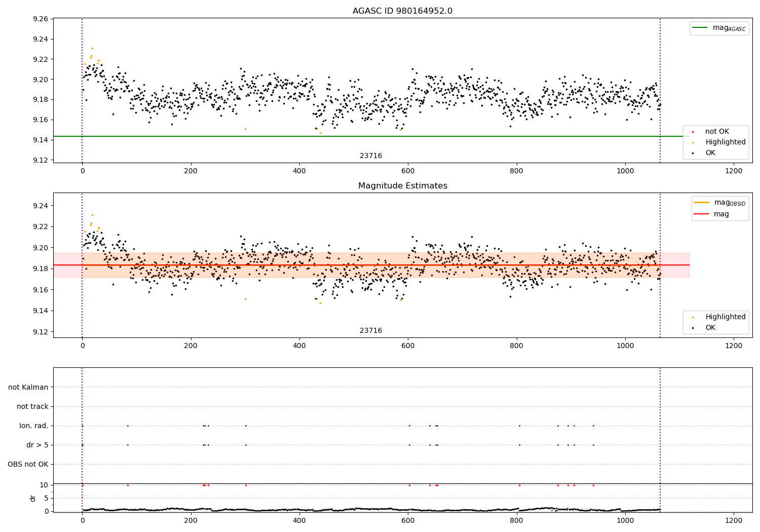Screen dimensions: 760x532
Task: Click the 800 x-axis tick under bottom plot
Action: pyautogui.click(x=517, y=521)
